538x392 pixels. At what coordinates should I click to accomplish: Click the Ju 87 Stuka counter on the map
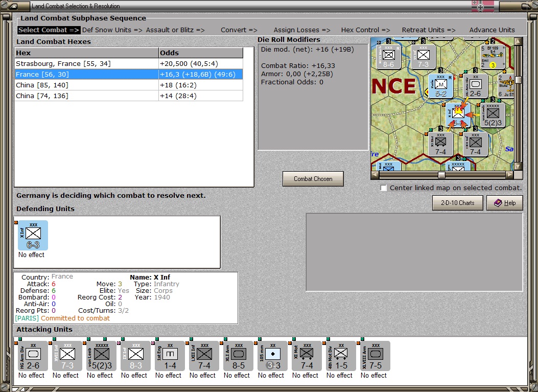[506, 86]
